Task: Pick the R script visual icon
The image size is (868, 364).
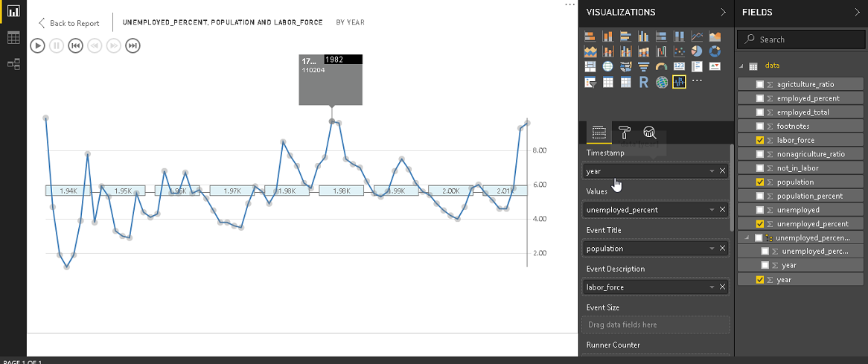Action: tap(644, 83)
